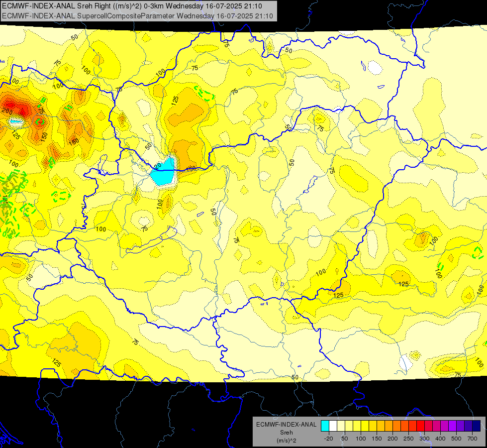Click the legend label ECMWF-INDEX-ANAL
Screen dimensions: 487x448
pyautogui.click(x=287, y=425)
